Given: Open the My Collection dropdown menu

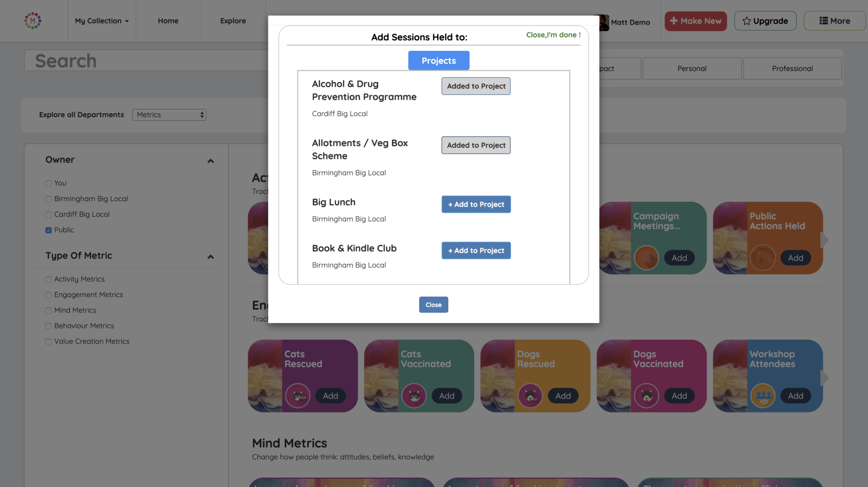Looking at the screenshot, I should pyautogui.click(x=101, y=21).
